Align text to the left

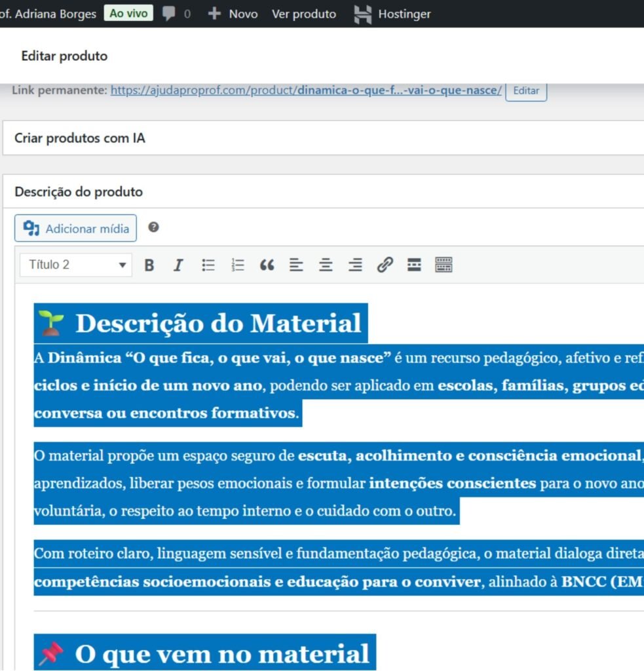coord(296,265)
